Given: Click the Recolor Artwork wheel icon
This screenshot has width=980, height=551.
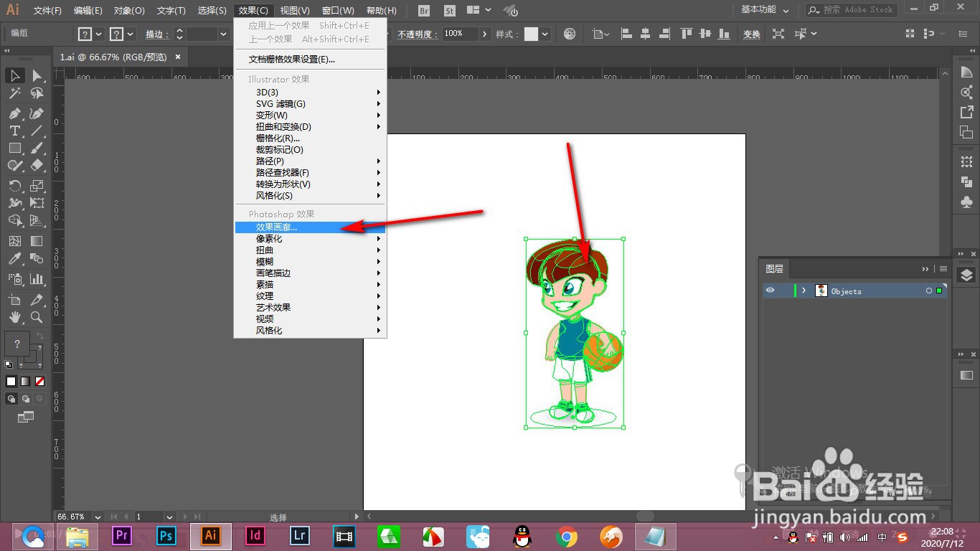Looking at the screenshot, I should click(x=570, y=34).
